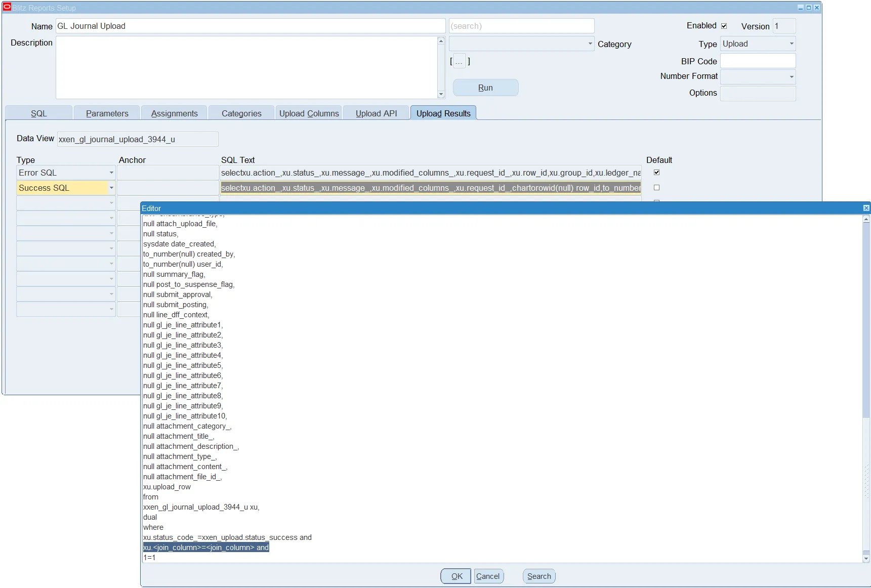This screenshot has height=588, width=871.
Task: Select the Upload Results tab
Action: 443,113
